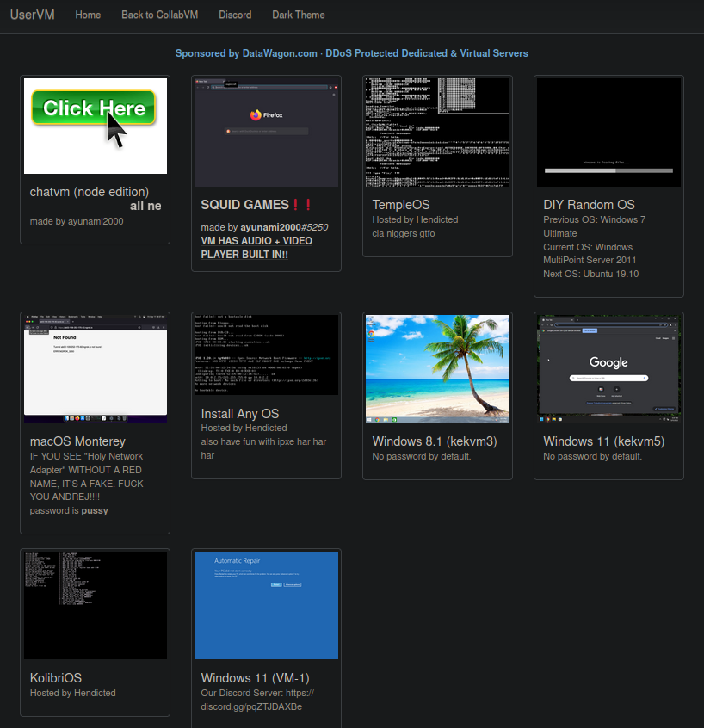Open the KolibriOS black console thumbnail
Screen dimensions: 704x728
tap(95, 605)
